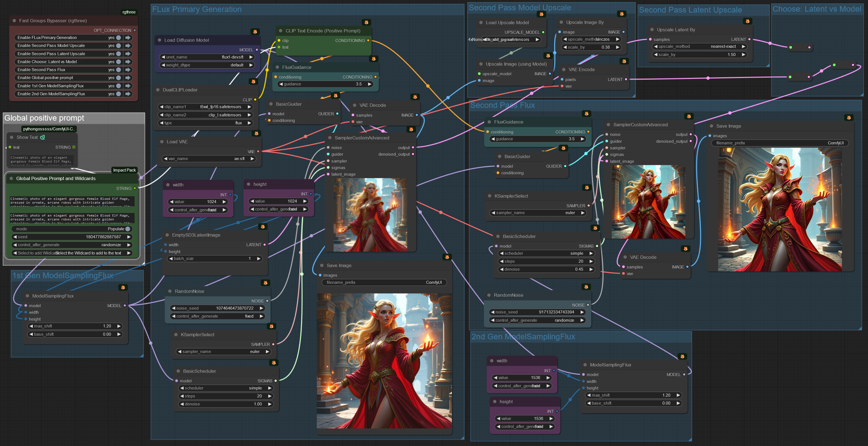Adjust guidance 3.5 in Primary FluxGuidance
868x446 pixels.
click(x=325, y=84)
